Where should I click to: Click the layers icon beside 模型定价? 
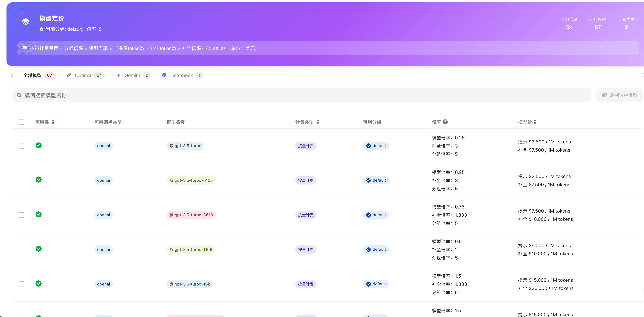25,22
